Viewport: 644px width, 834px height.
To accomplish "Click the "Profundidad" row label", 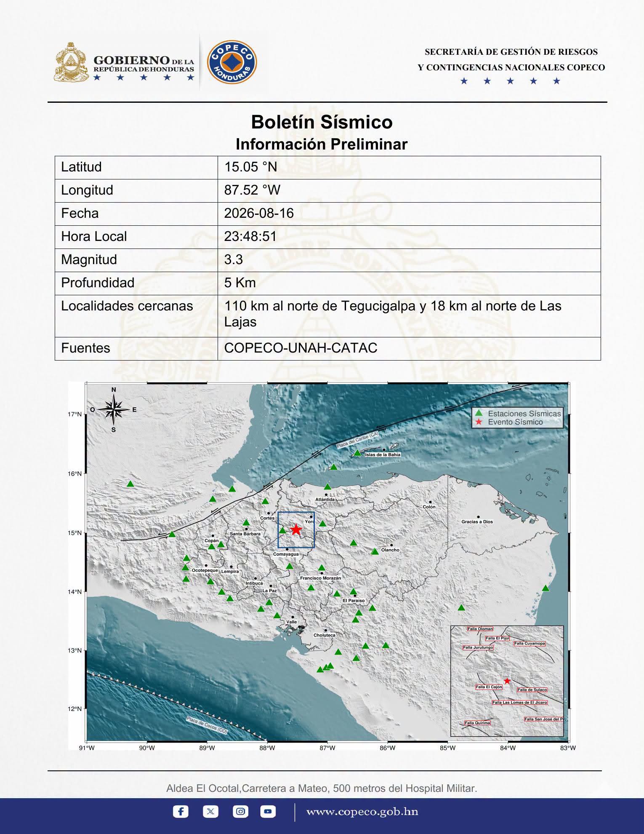I will click(x=98, y=283).
